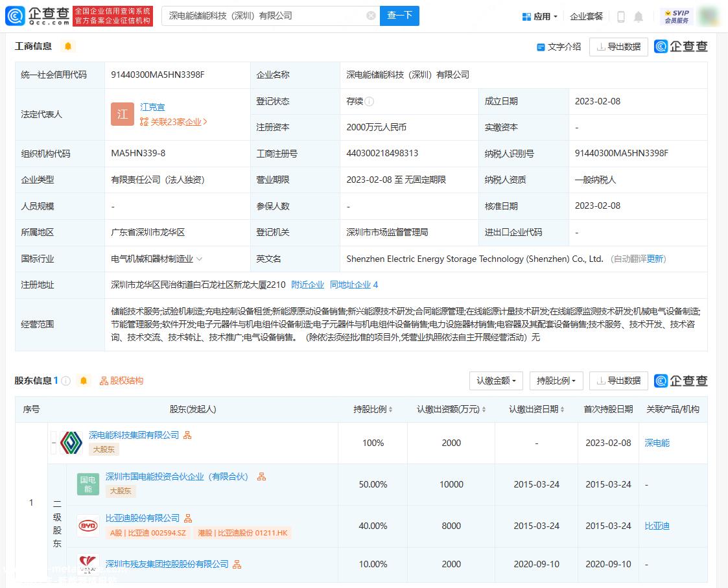This screenshot has height=588, width=728.
Task: Open the mobile phone app icon
Action: (x=621, y=17)
